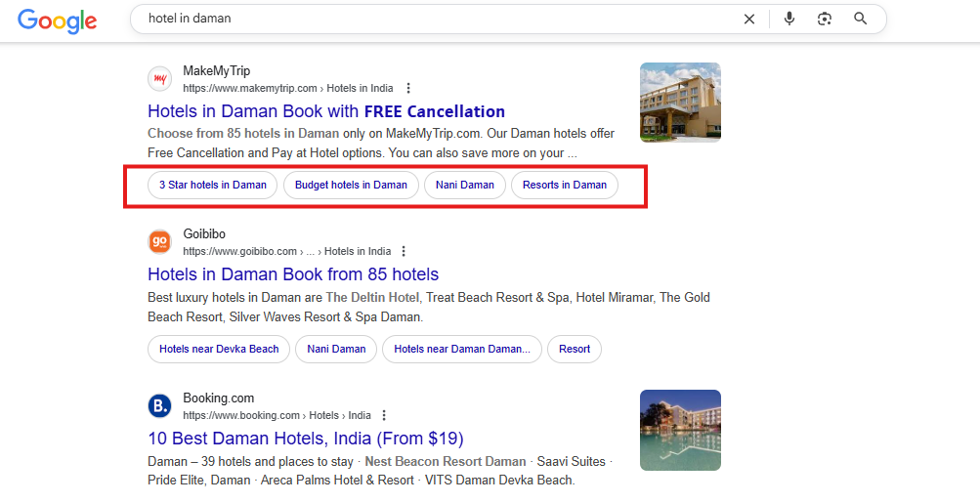Image resolution: width=980 pixels, height=503 pixels.
Task: Clear the search box text
Action: [x=749, y=19]
